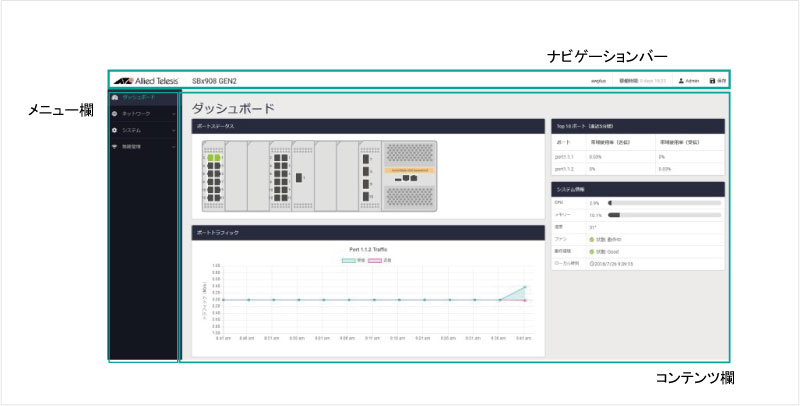Screen dimensions: 800x406
Task: Select the port1.1.1 row in Top 10 table
Action: (638, 157)
